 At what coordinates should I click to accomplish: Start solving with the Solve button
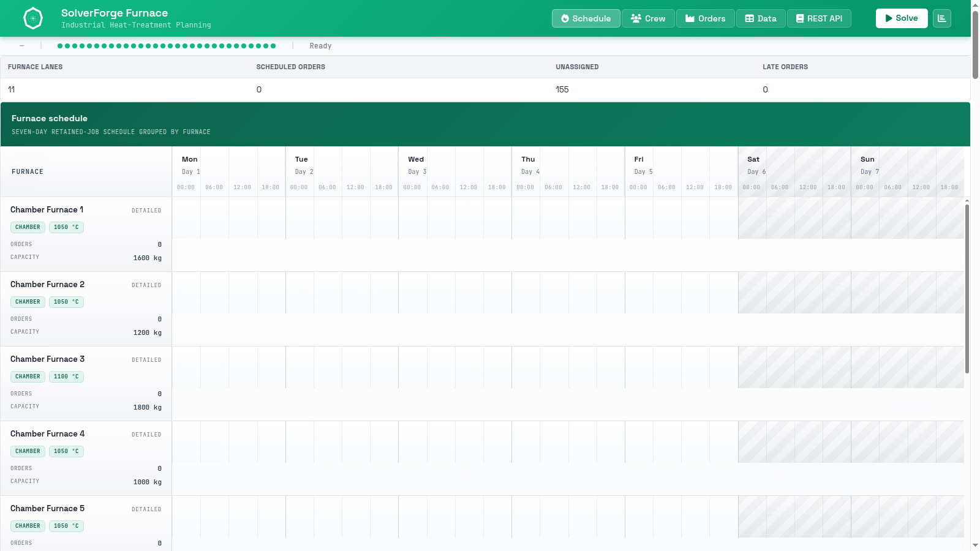[x=902, y=18]
